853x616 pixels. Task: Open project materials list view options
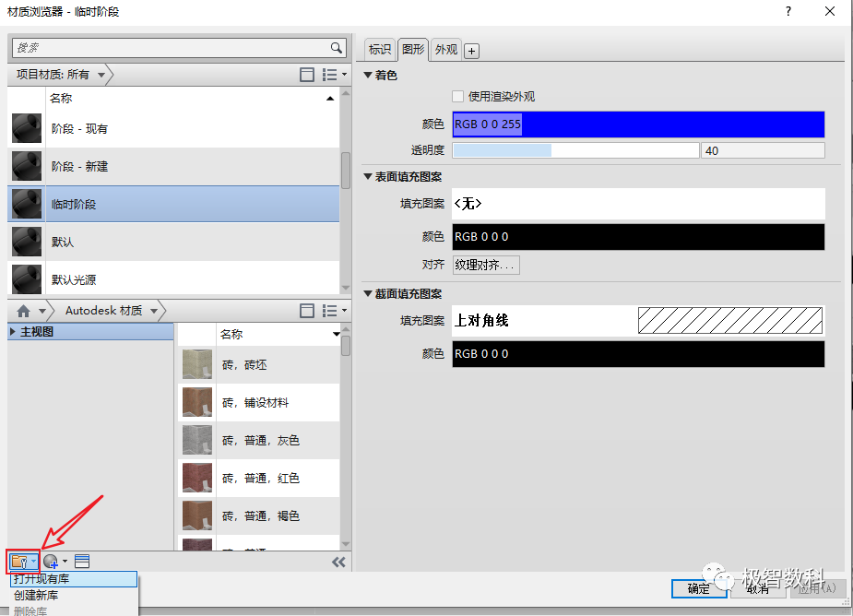[334, 75]
